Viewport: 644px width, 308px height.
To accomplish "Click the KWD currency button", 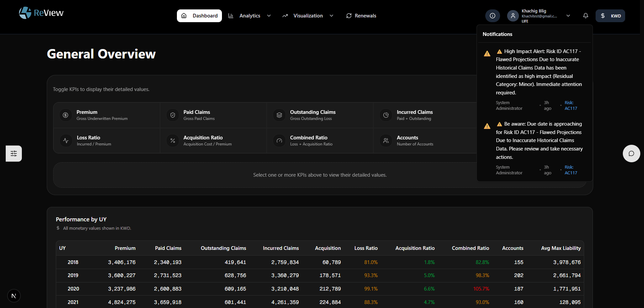I will [610, 15].
